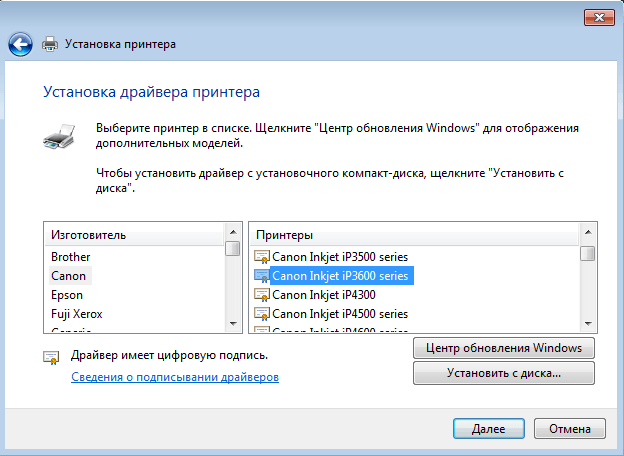Click the Отмена button
The width and height of the screenshot is (624, 456).
pos(570,429)
